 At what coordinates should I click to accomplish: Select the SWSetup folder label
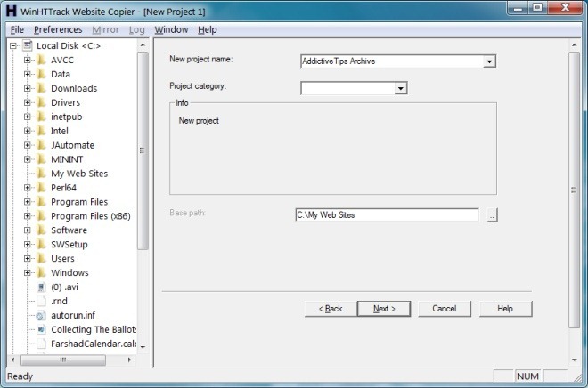tap(69, 245)
